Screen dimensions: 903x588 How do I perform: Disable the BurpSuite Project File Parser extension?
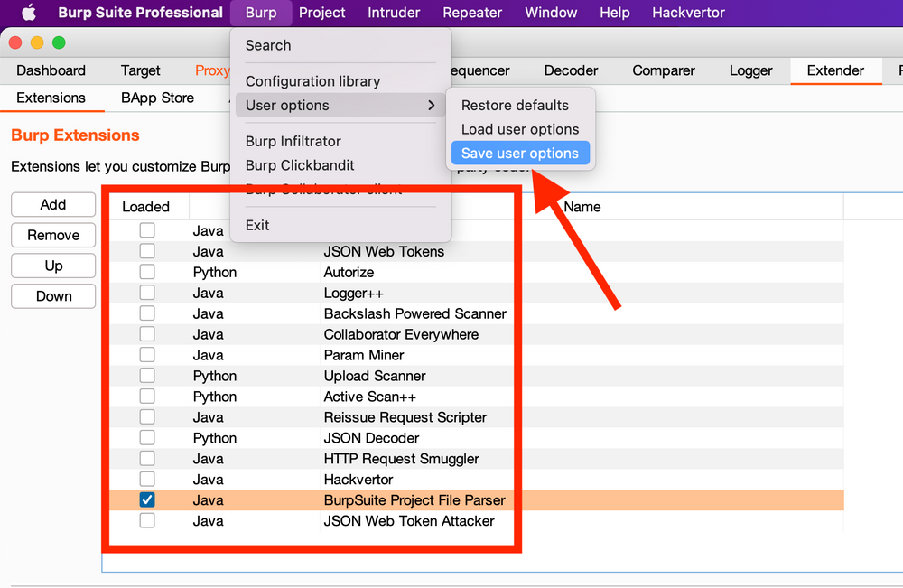147,499
